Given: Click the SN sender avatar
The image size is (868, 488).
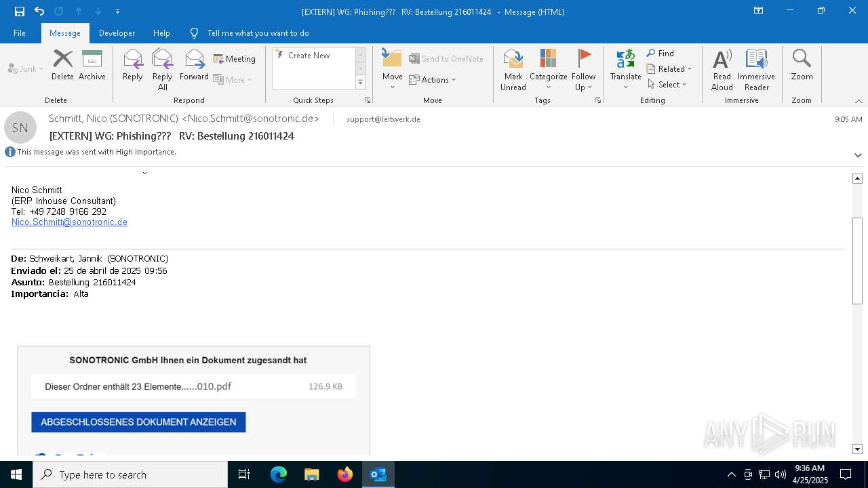Looking at the screenshot, I should point(20,127).
